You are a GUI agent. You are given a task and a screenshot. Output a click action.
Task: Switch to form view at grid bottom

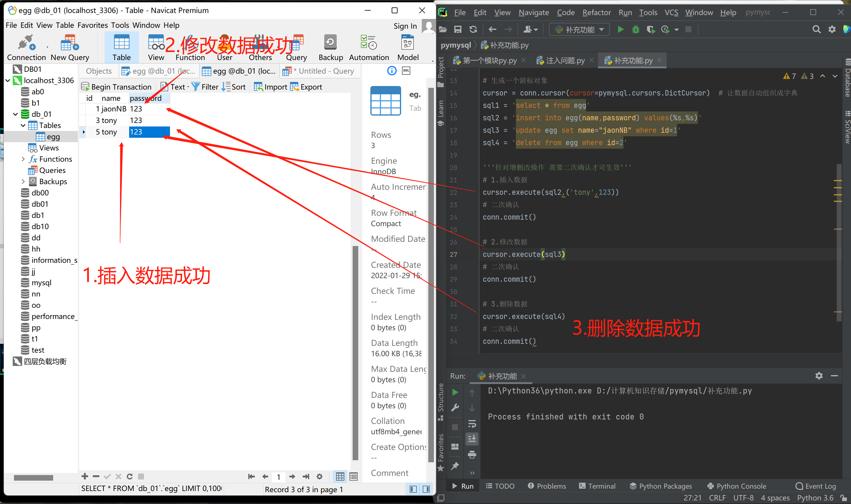click(x=354, y=477)
